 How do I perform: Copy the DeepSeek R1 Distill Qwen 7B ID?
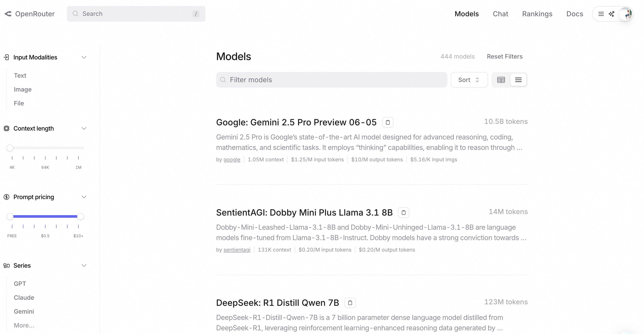(350, 303)
